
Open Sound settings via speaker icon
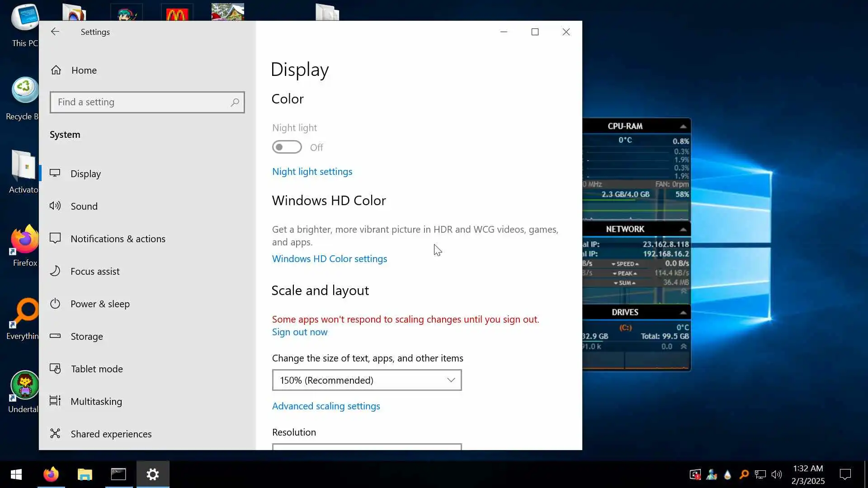[55, 206]
